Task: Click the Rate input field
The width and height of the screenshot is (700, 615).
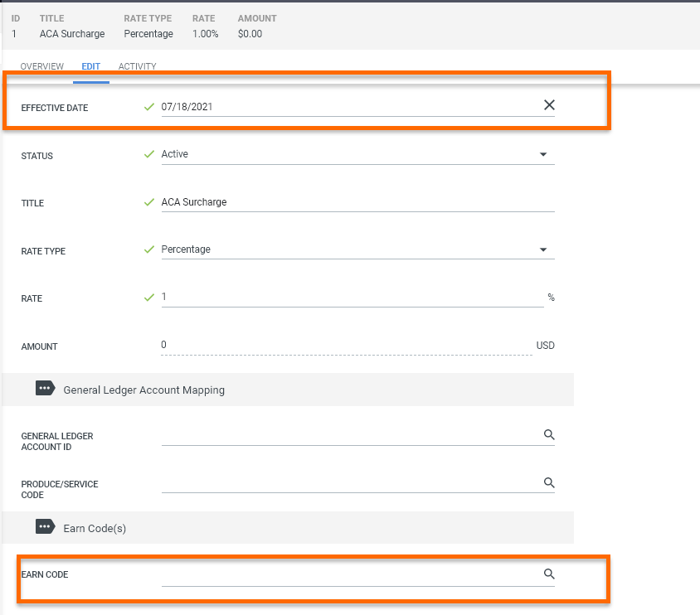Action: (x=352, y=298)
